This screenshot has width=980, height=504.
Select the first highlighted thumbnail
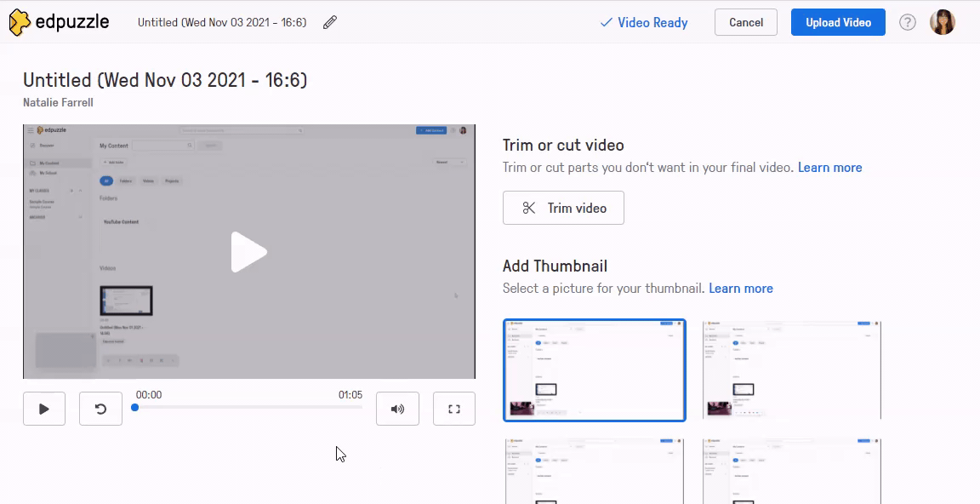[595, 370]
